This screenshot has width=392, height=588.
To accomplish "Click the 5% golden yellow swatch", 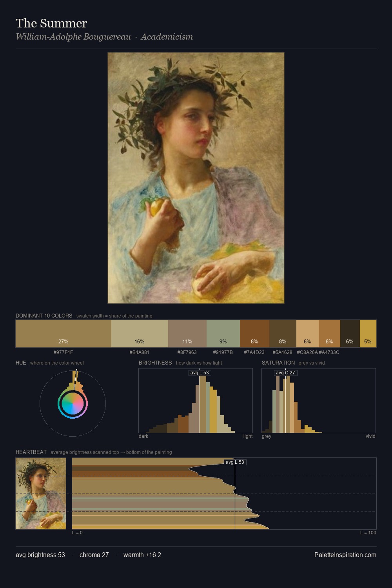I will click(368, 334).
